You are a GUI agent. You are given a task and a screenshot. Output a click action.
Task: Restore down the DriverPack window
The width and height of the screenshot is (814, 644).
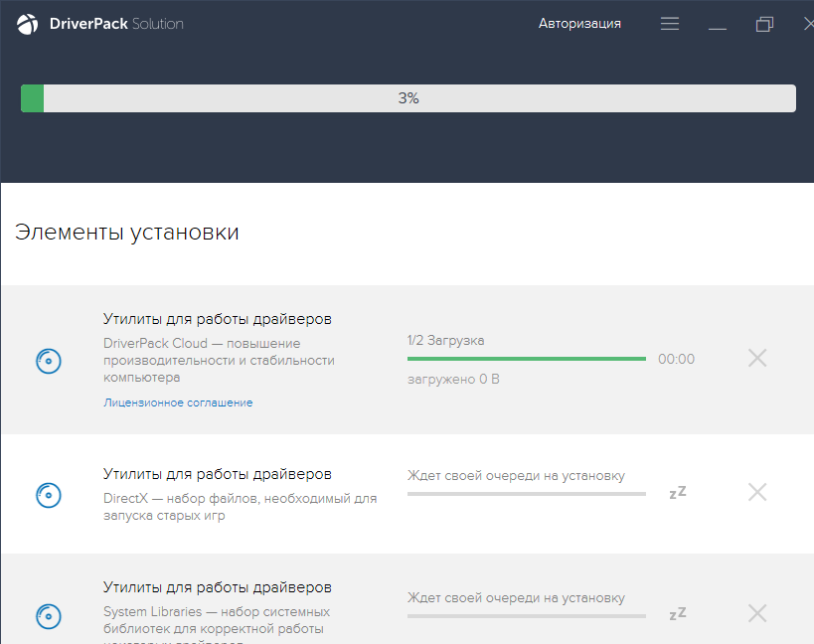point(764,24)
